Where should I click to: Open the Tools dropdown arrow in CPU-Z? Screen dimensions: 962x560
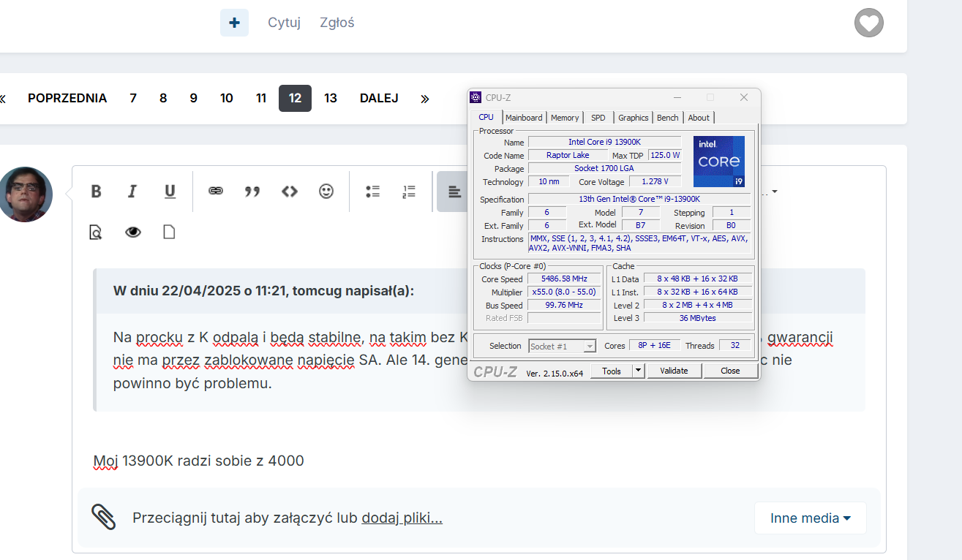tap(638, 371)
